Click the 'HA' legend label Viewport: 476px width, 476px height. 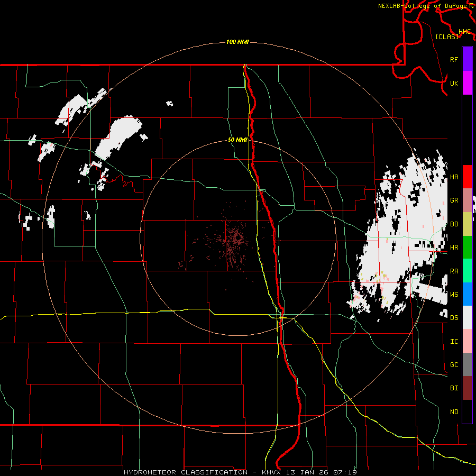454,177
